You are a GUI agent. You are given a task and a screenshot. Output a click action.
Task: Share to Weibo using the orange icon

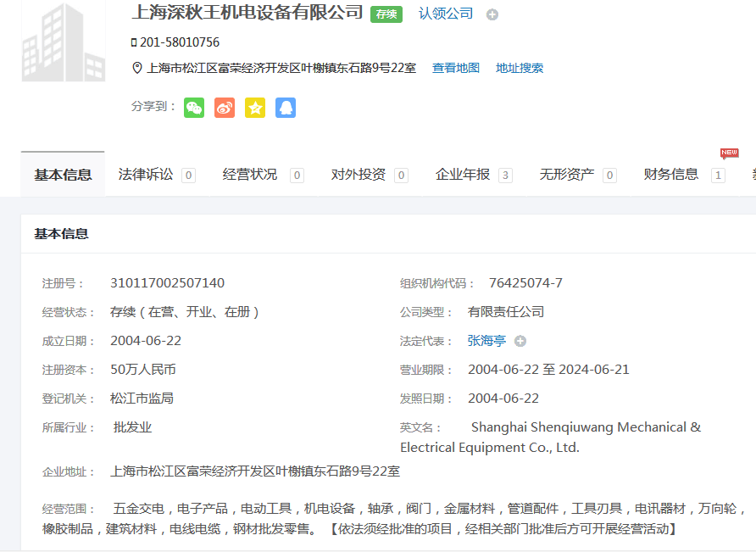pyautogui.click(x=225, y=108)
